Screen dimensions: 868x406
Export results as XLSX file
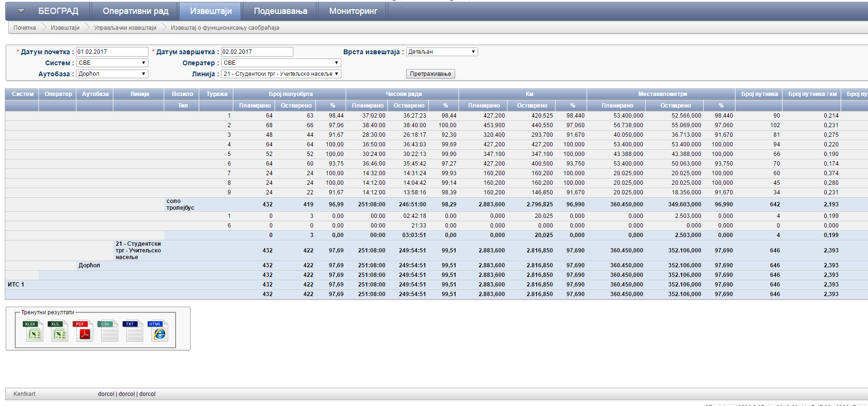tap(33, 331)
